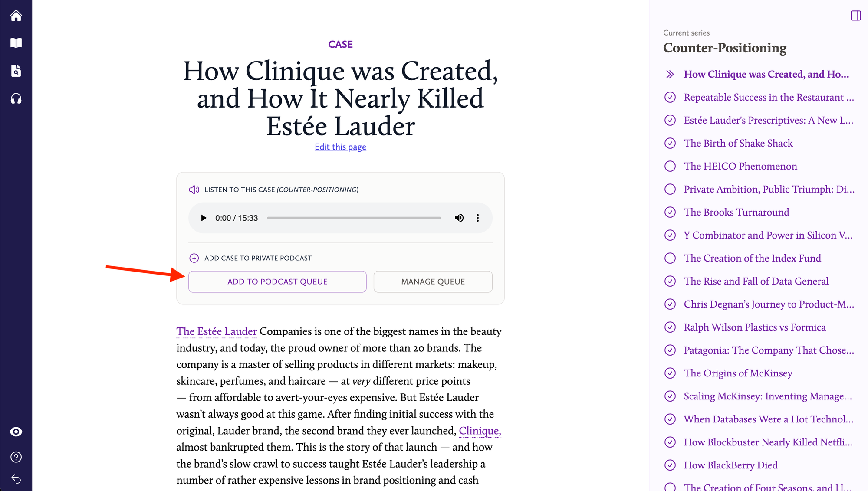Viewport: 868px width, 491px height.
Task: Open Patagonia: The Company That Chose case
Action: click(769, 350)
